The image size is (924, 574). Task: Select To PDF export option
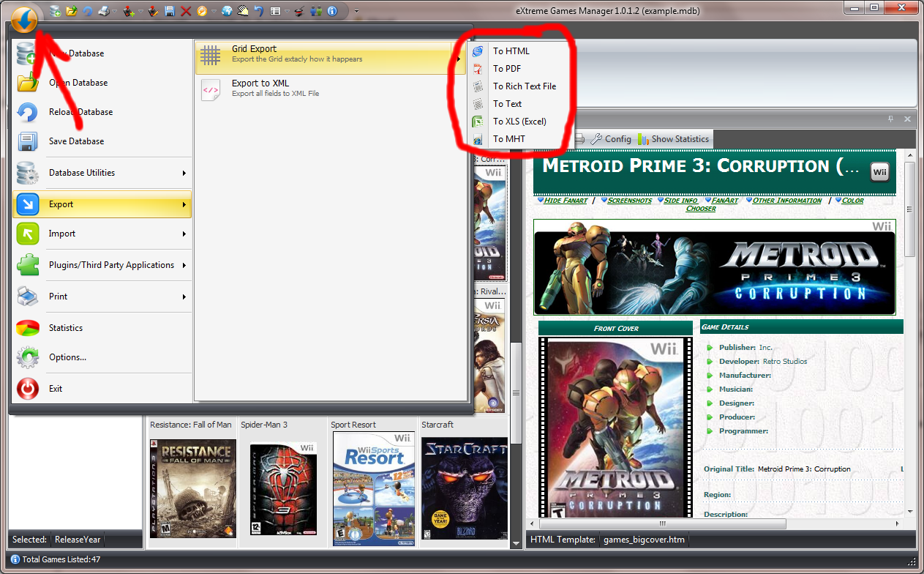(507, 68)
